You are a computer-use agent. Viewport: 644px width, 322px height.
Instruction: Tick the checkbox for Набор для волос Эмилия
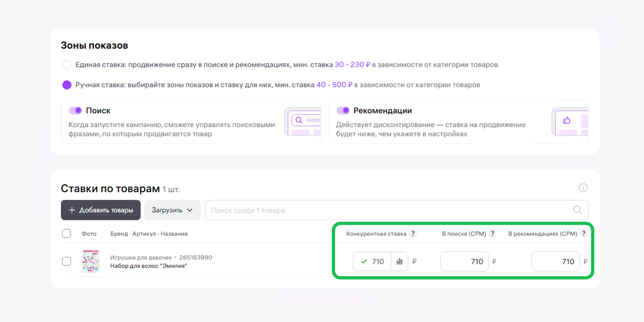(66, 261)
